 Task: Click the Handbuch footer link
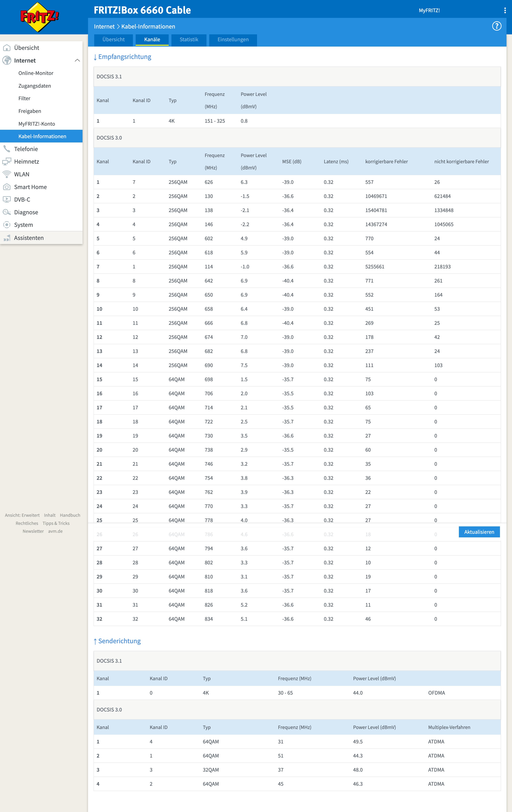[x=70, y=515]
